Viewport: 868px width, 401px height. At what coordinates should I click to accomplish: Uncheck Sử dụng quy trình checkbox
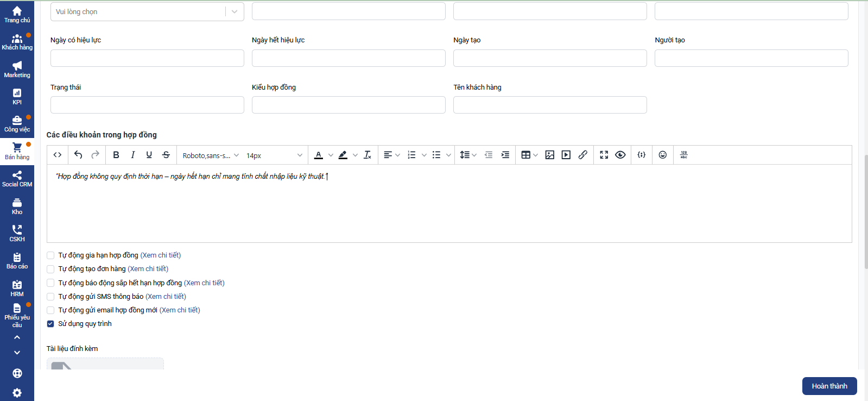tap(50, 324)
